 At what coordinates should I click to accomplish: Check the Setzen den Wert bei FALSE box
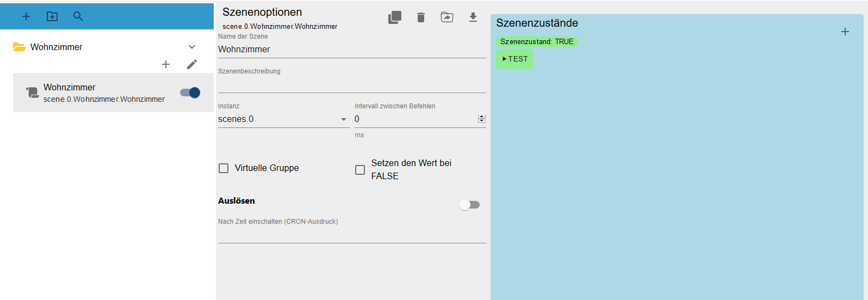click(x=360, y=170)
